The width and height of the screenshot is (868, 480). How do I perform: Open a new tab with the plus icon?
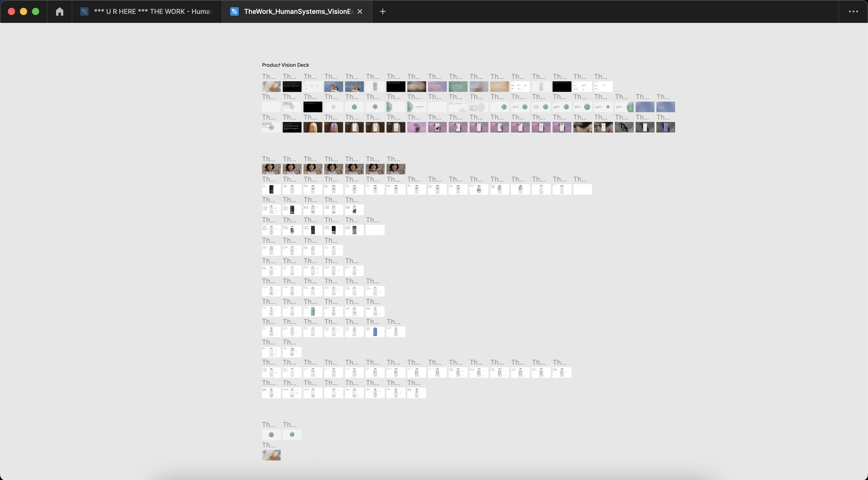(x=382, y=11)
